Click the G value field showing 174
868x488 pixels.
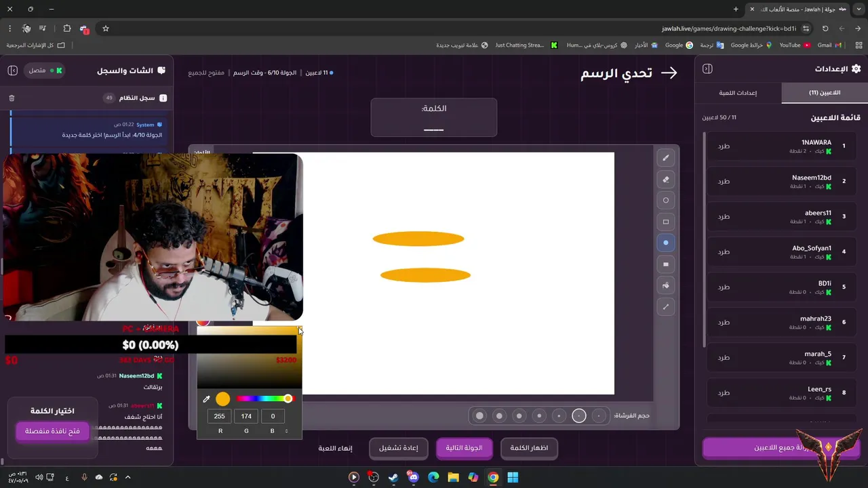click(246, 416)
